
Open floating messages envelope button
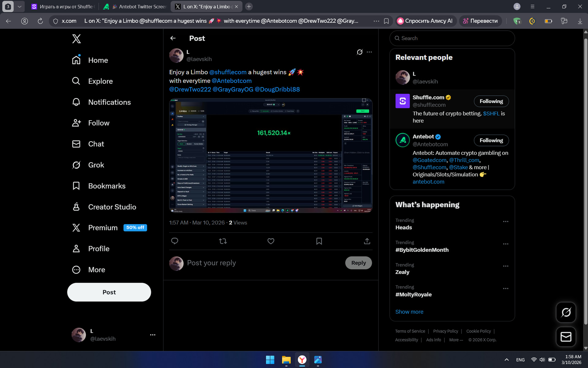[566, 337]
